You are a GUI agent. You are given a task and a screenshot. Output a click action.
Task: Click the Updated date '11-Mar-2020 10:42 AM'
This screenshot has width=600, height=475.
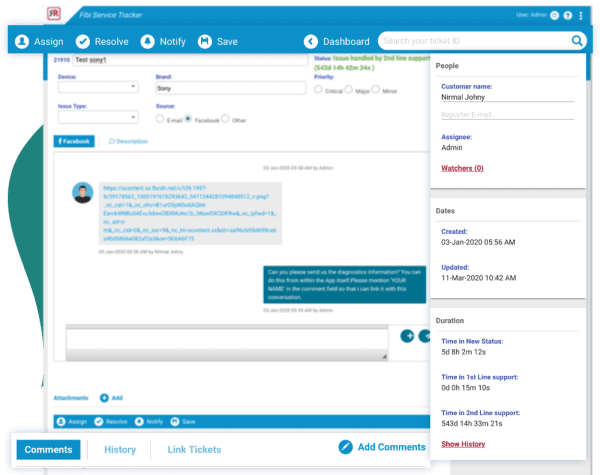pos(479,278)
